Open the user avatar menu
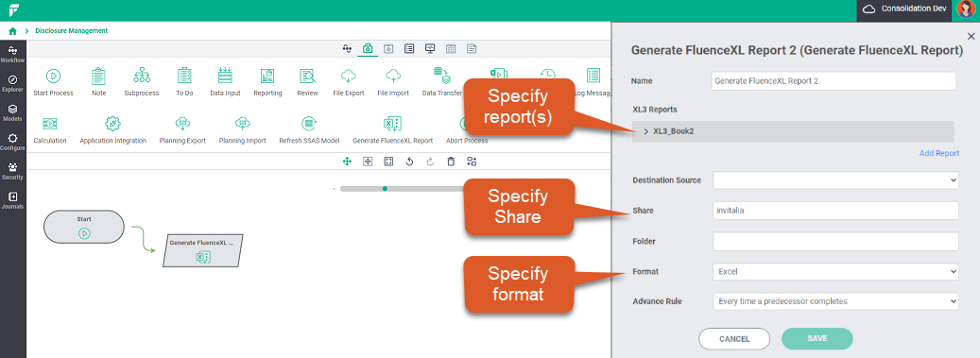The height and width of the screenshot is (358, 980). (x=966, y=10)
